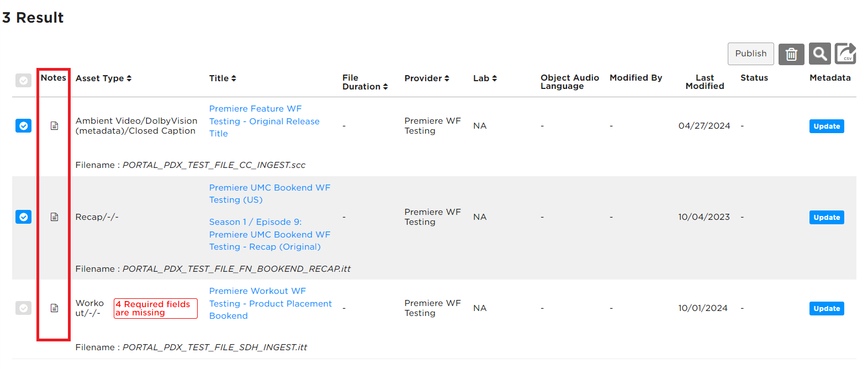This screenshot has height=369, width=868.
Task: Open notes icon for Workout row
Action: point(54,308)
